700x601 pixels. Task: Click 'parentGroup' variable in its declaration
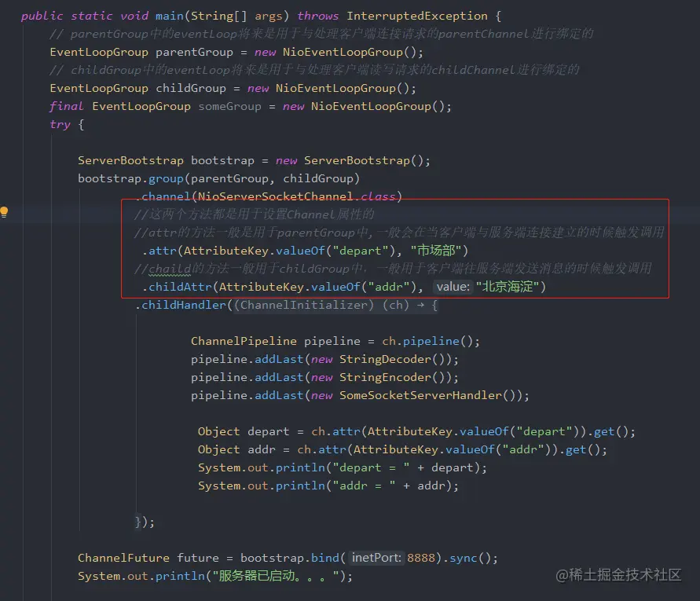[x=194, y=52]
